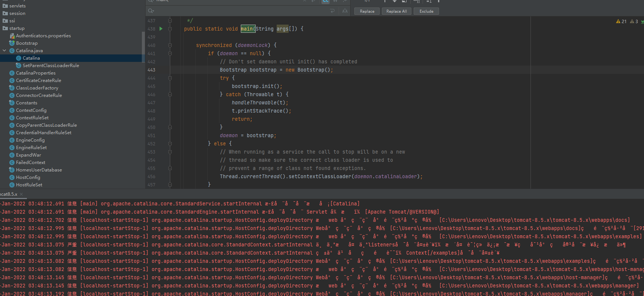Open ContextConfig class
The width and height of the screenshot is (644, 296).
point(31,110)
